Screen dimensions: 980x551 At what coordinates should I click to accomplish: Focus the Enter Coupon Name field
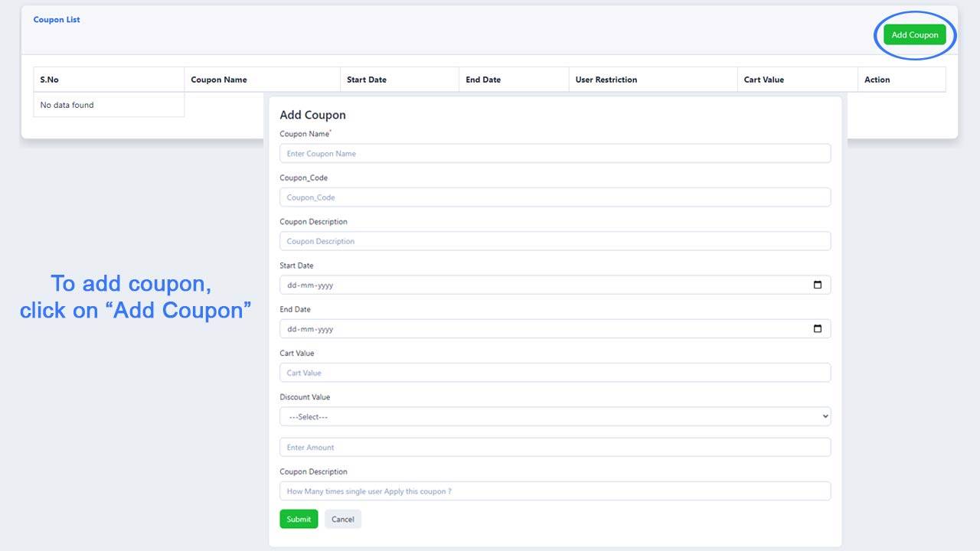click(554, 153)
